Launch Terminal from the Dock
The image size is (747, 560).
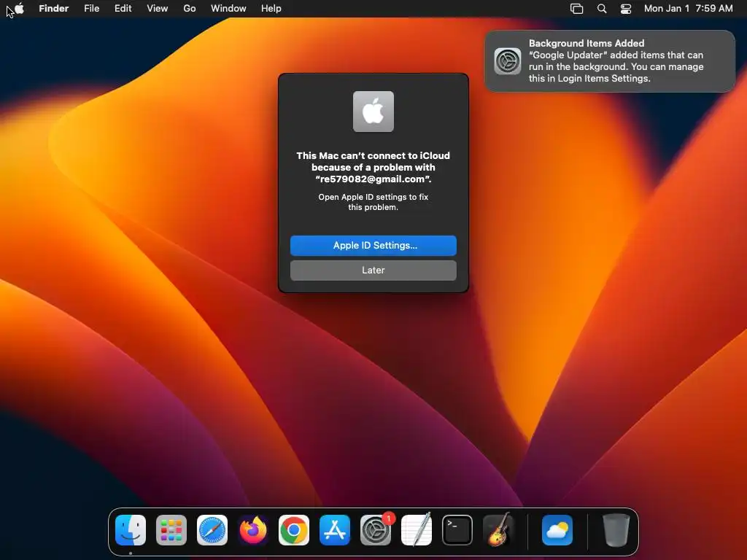pyautogui.click(x=457, y=530)
